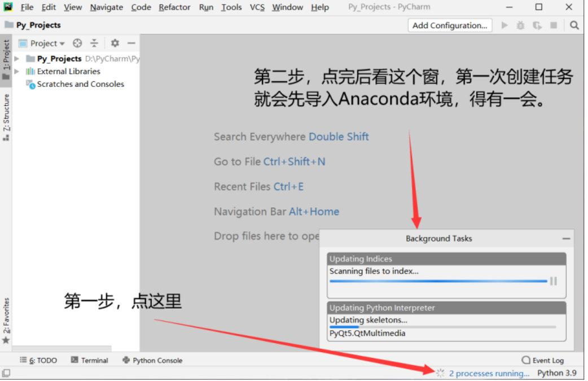
Task: Click the Locate file target icon
Action: pos(77,43)
